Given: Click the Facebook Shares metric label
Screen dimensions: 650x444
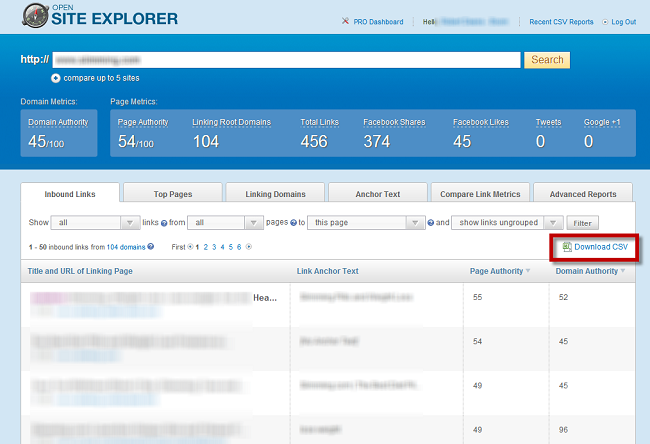Looking at the screenshot, I should 394,122.
